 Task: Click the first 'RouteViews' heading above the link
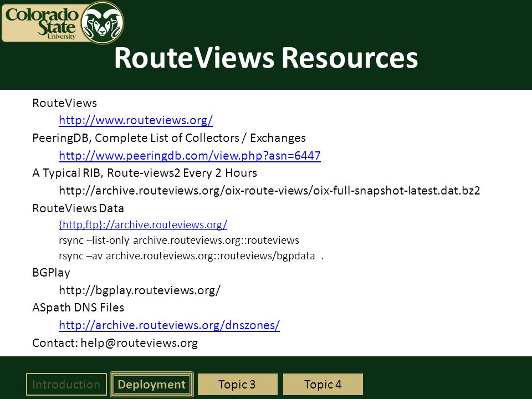(x=64, y=103)
